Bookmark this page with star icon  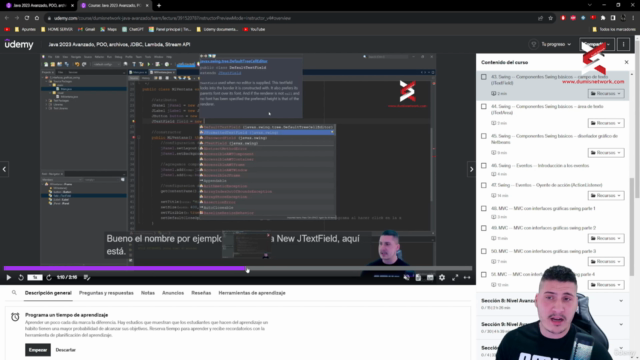[x=551, y=18]
